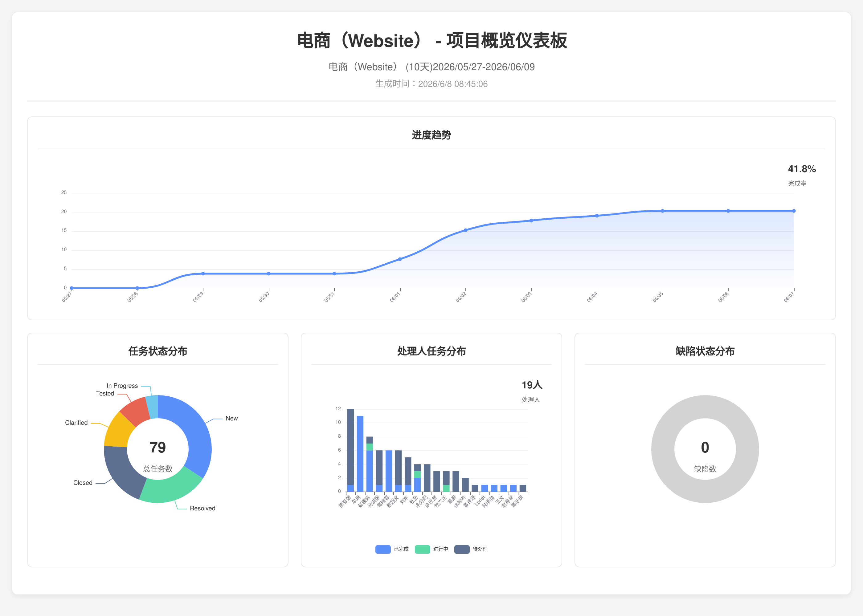863x616 pixels.
Task: Click the 05/31 data point on trend line
Action: tap(334, 274)
